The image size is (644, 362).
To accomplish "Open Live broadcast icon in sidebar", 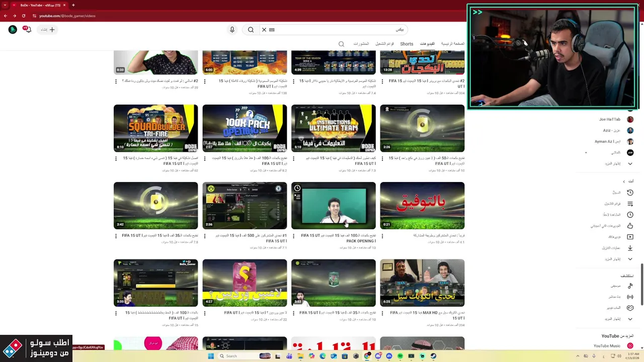I will click(x=630, y=297).
